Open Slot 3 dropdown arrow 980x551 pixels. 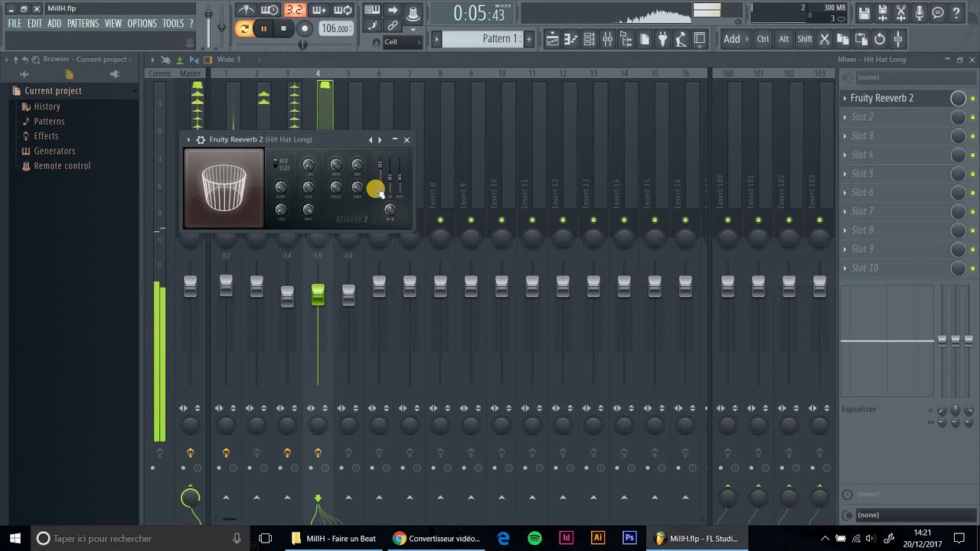[x=845, y=136]
